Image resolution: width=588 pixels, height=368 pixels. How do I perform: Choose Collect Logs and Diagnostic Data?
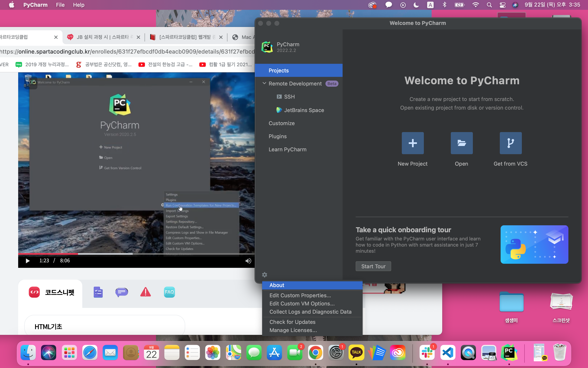point(312,312)
